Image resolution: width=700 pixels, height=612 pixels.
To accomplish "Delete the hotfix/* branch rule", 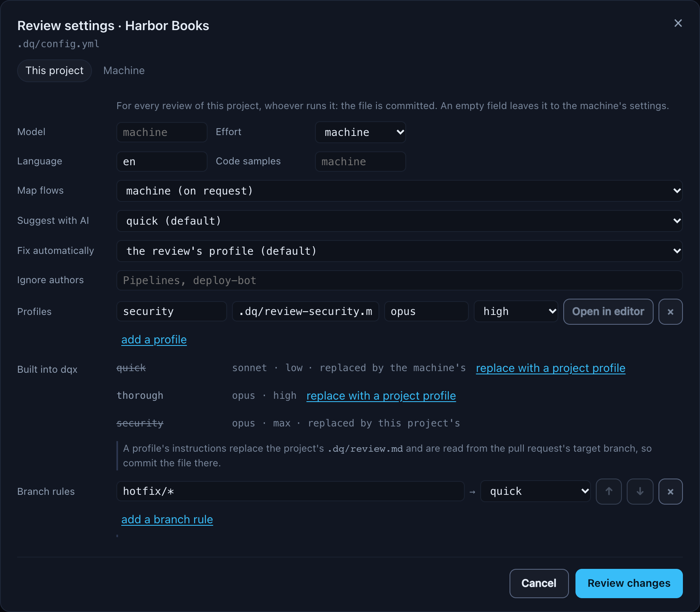I will (x=670, y=492).
